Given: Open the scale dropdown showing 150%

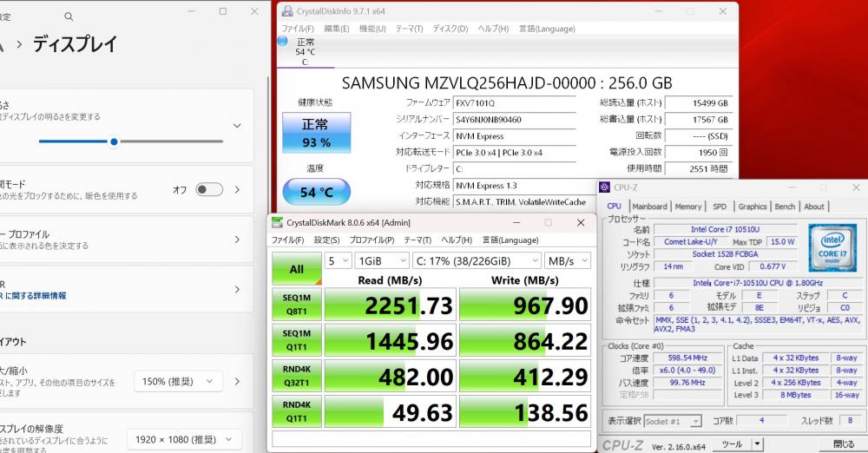Looking at the screenshot, I should (178, 381).
